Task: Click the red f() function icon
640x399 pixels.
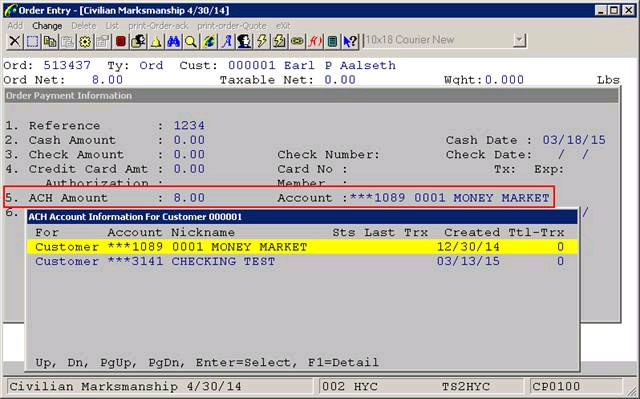Action: pos(315,41)
